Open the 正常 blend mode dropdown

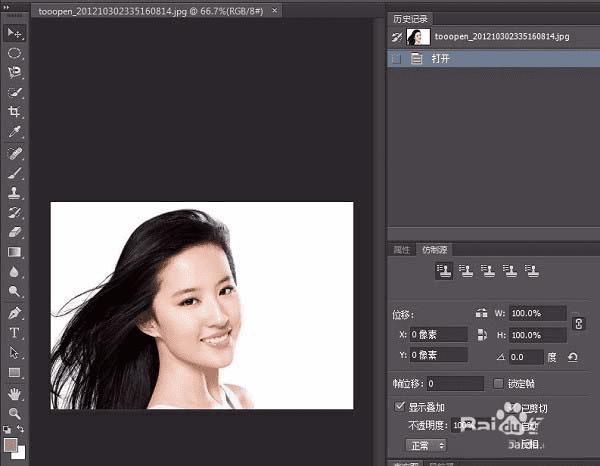click(425, 444)
